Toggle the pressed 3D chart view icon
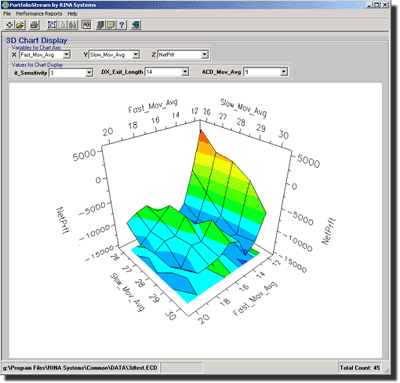Viewport: 400px width, 383px height. [87, 25]
